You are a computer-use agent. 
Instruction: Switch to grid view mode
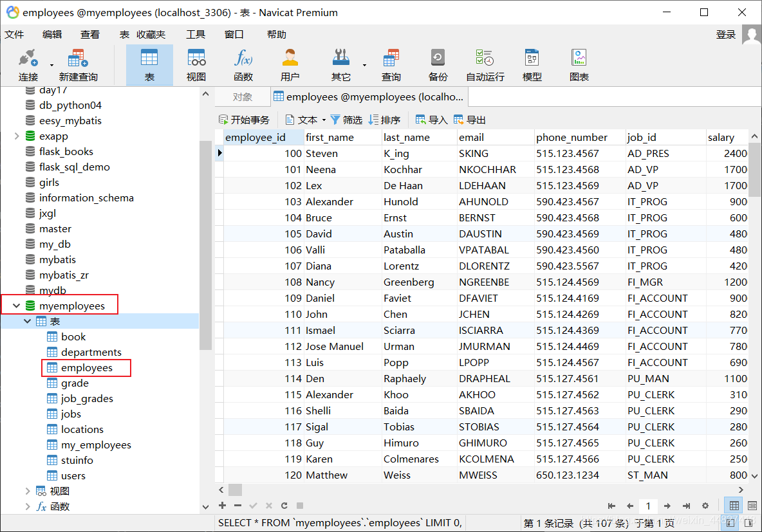(734, 506)
